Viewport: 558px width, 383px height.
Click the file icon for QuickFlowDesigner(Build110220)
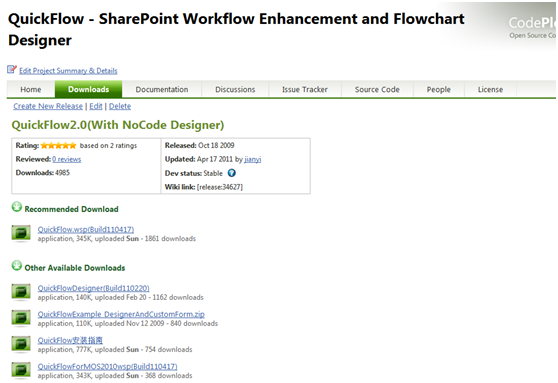[x=21, y=292]
